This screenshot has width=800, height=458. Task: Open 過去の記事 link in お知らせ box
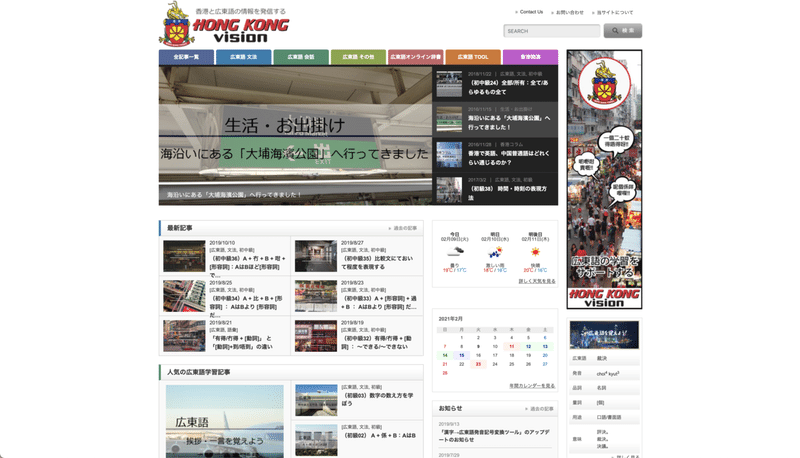coord(541,409)
